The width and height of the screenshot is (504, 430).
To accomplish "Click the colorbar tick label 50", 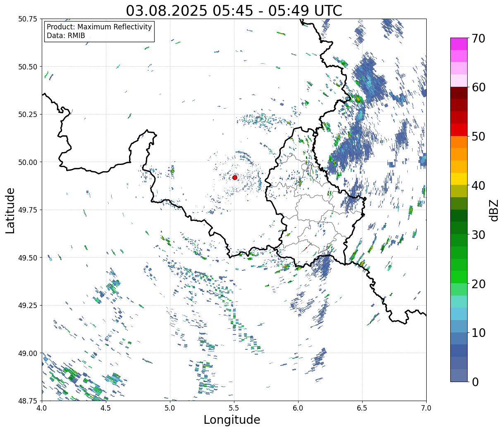I will pos(478,136).
